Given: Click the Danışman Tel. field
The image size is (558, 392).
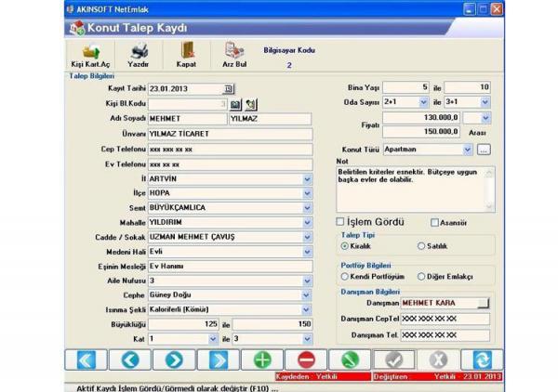Looking at the screenshot, I should [445, 335].
